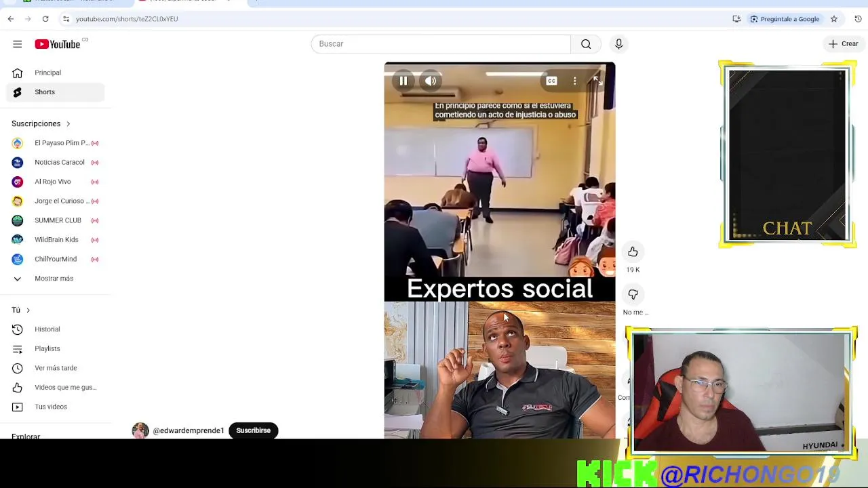The width and height of the screenshot is (868, 488).
Task: Start voice search with the microphone
Action: coord(618,44)
